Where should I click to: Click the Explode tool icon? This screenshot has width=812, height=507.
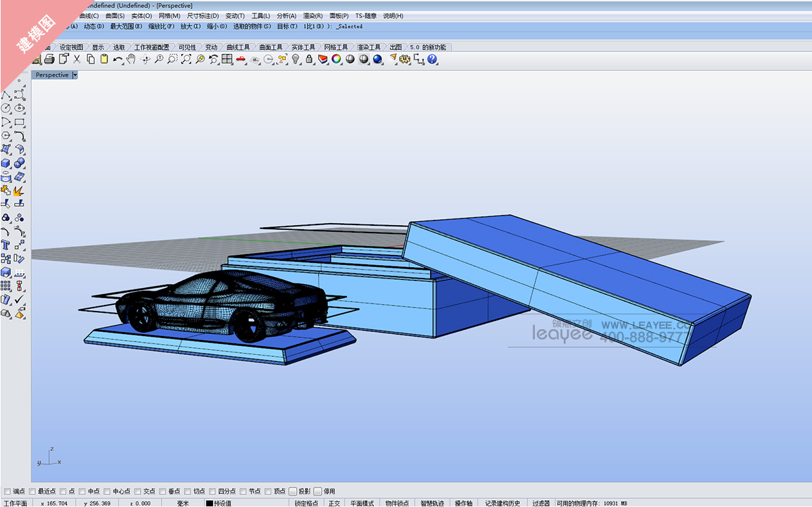[x=19, y=191]
